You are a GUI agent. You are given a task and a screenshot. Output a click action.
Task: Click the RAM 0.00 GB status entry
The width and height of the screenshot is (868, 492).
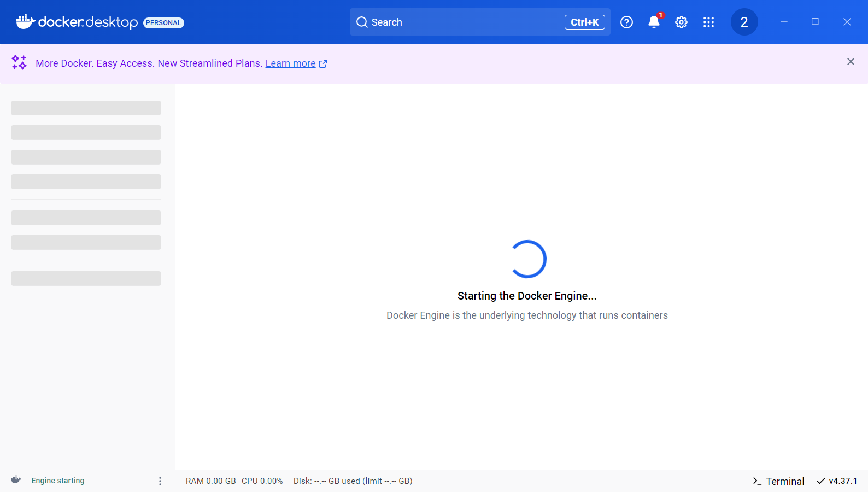coord(210,481)
